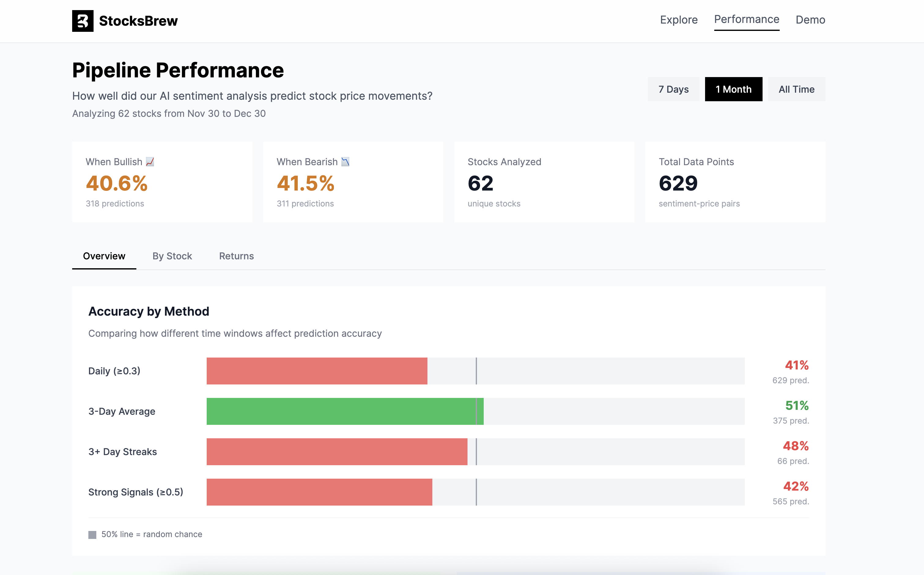Open the Performance navigation link

[746, 19]
